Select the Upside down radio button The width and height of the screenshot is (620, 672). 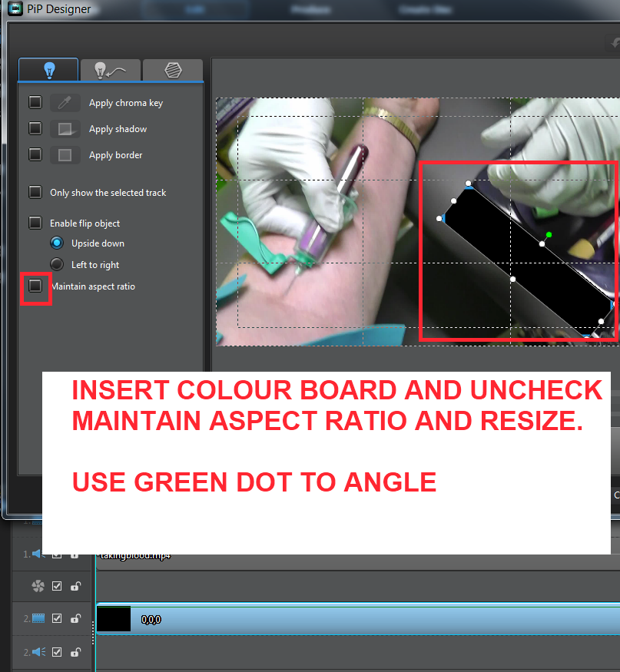pyautogui.click(x=56, y=243)
